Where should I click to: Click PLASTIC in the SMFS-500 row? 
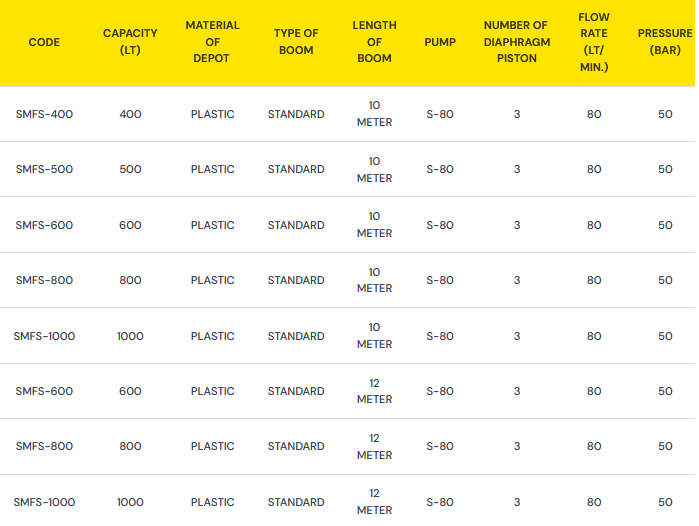click(212, 169)
